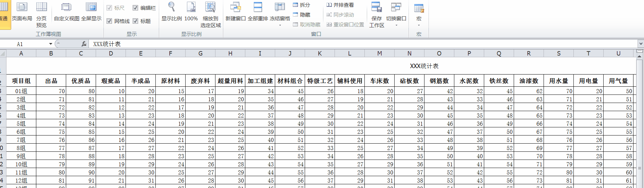
Task: Set zoom to 100%
Action: coord(191,13)
